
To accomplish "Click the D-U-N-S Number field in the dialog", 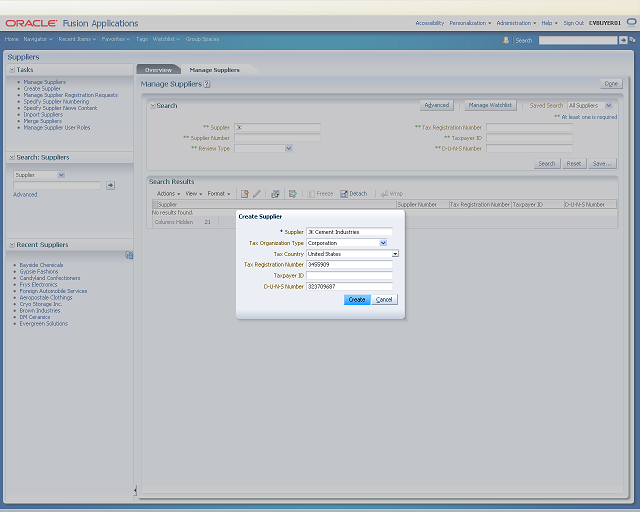I will (x=349, y=287).
